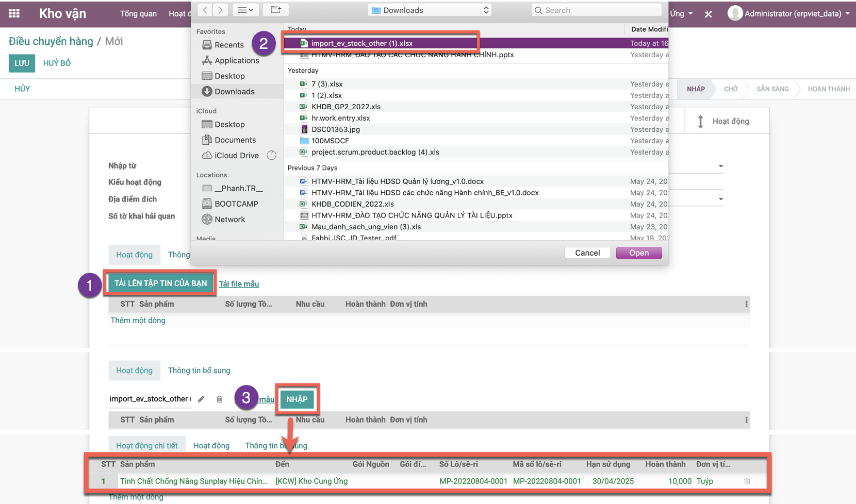Viewport: 856px width, 504px height.
Task: Open the apps grid menu icon
Action: [x=14, y=13]
